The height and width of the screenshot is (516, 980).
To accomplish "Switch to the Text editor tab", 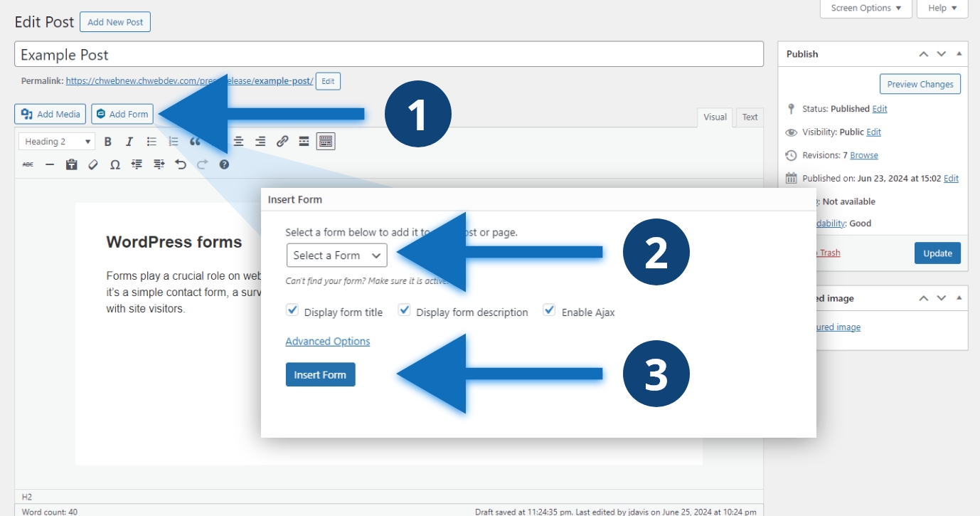I will [x=750, y=117].
